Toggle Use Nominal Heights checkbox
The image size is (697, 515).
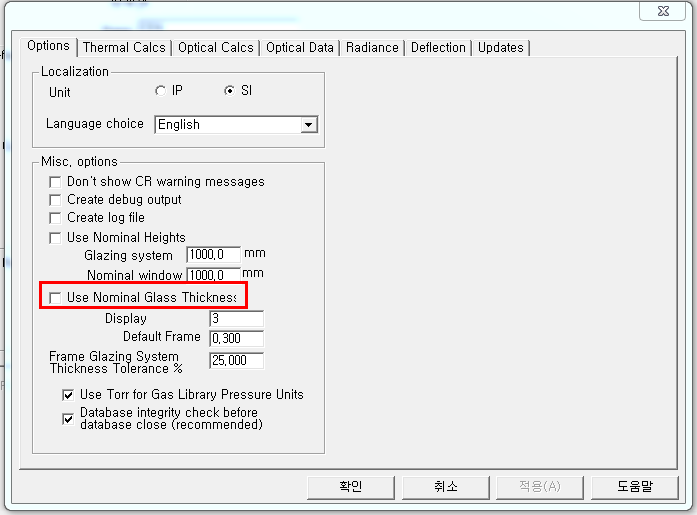[56, 238]
